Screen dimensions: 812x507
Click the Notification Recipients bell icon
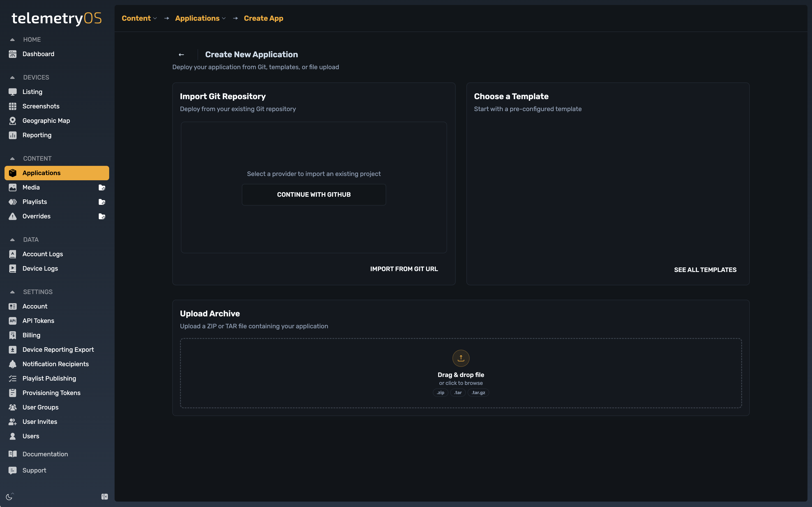pyautogui.click(x=13, y=364)
